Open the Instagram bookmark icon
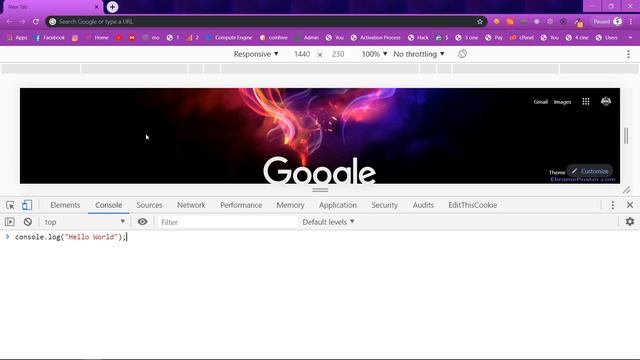This screenshot has height=360, width=640. [75, 38]
